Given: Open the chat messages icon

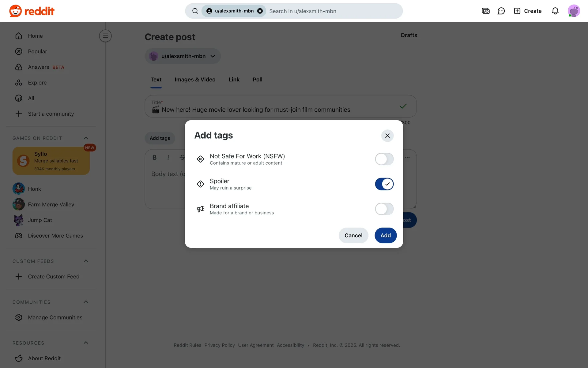Looking at the screenshot, I should pos(501,11).
